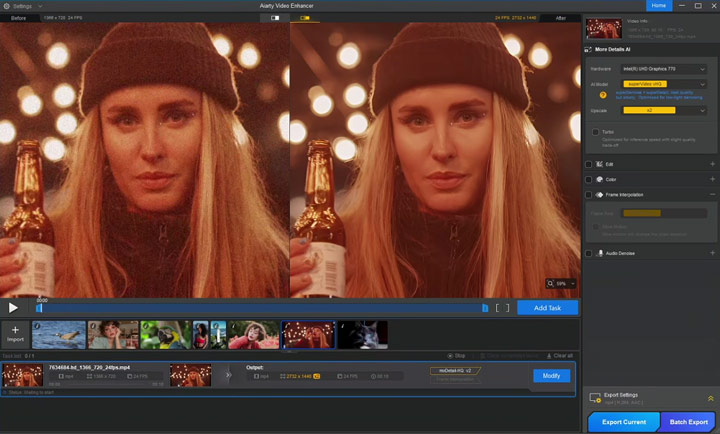The width and height of the screenshot is (720, 434).
Task: Collapse the Frame Interpolation section
Action: [x=712, y=194]
